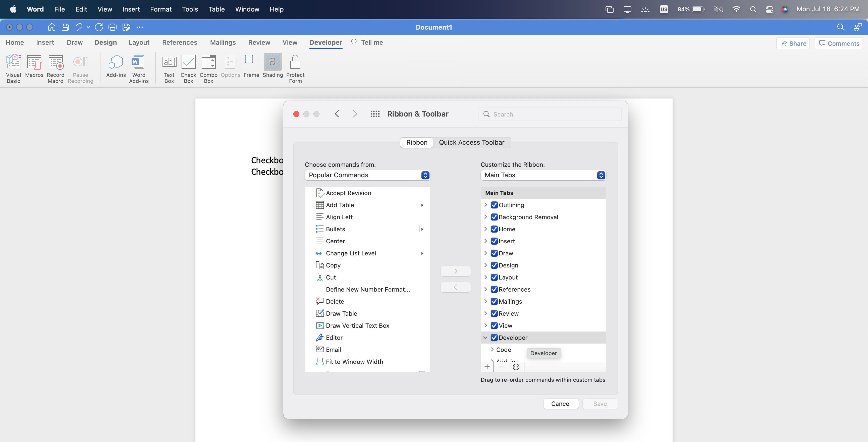
Task: Open the title bar ellipsis menu
Action: (140, 27)
